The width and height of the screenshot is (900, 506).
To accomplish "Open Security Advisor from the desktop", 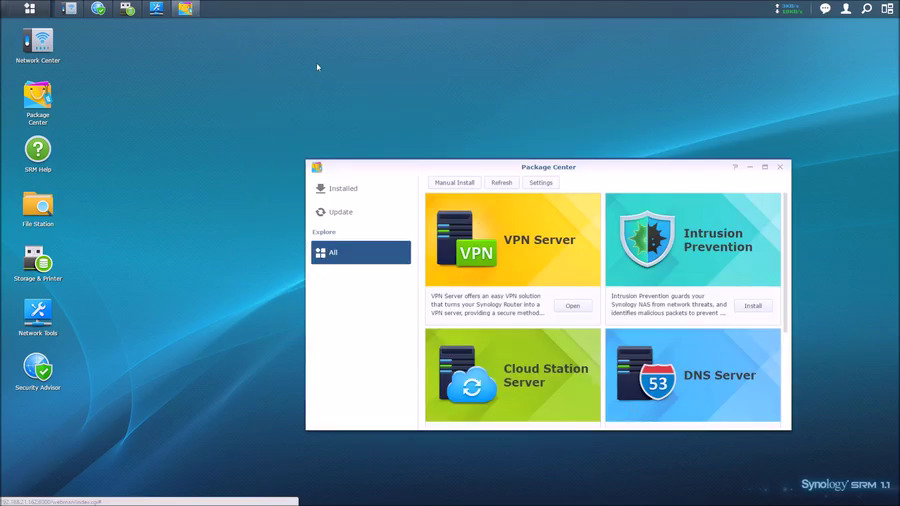I will pyautogui.click(x=38, y=368).
